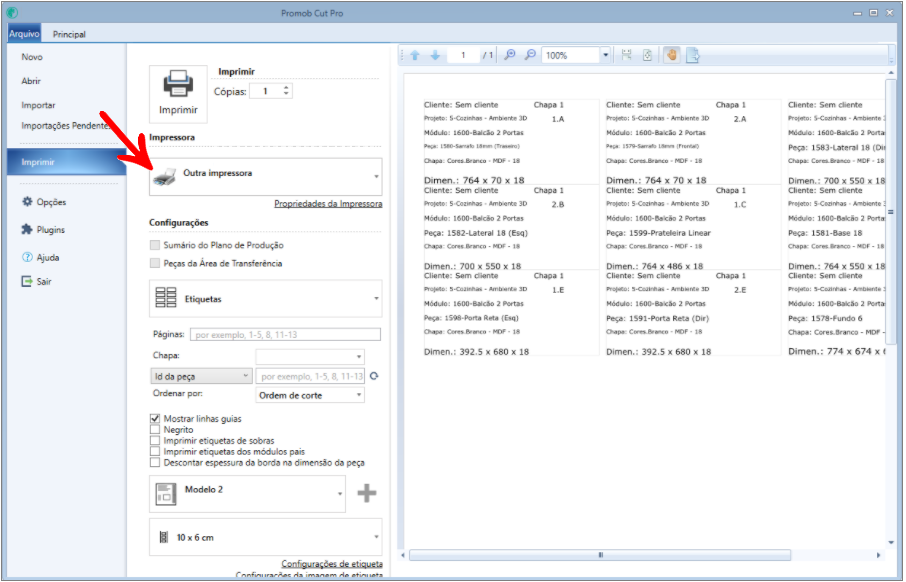906x582 pixels.
Task: Switch to the Principal tab
Action: tap(69, 34)
